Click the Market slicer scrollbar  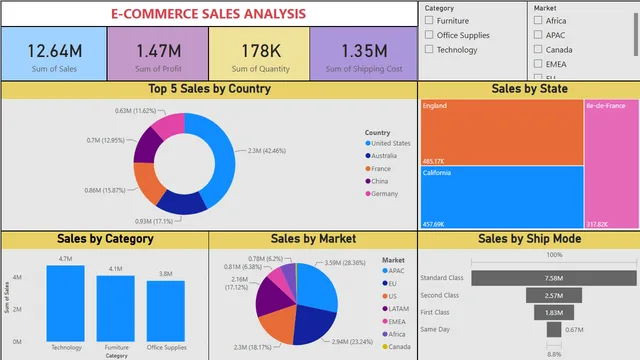click(x=636, y=34)
